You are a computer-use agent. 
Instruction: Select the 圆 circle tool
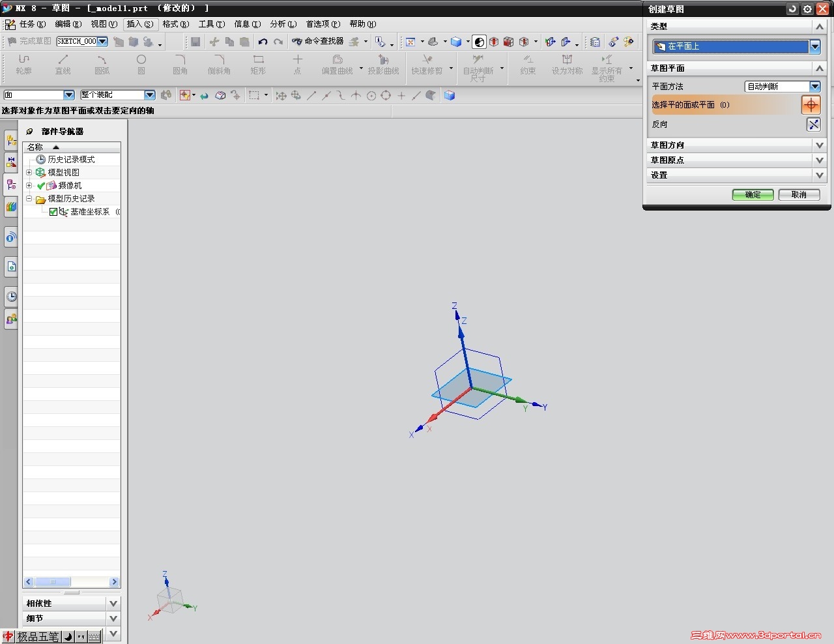click(x=141, y=65)
